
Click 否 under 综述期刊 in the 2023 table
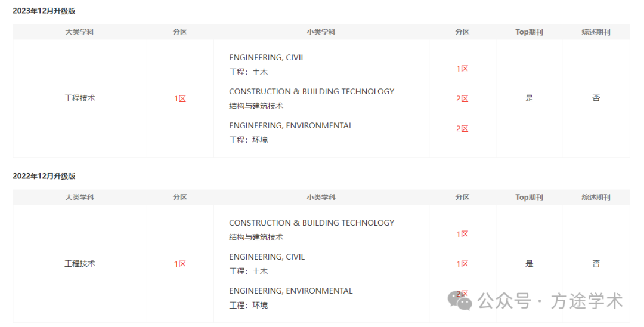point(596,98)
